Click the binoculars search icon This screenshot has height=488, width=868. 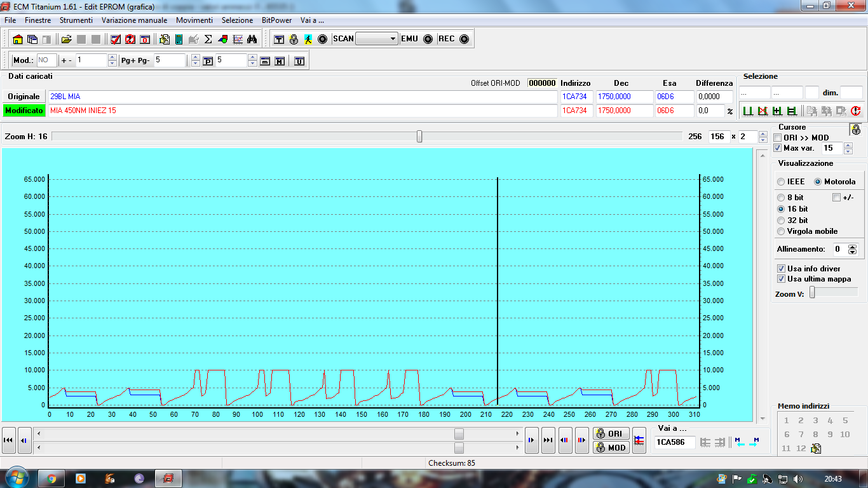(x=252, y=39)
